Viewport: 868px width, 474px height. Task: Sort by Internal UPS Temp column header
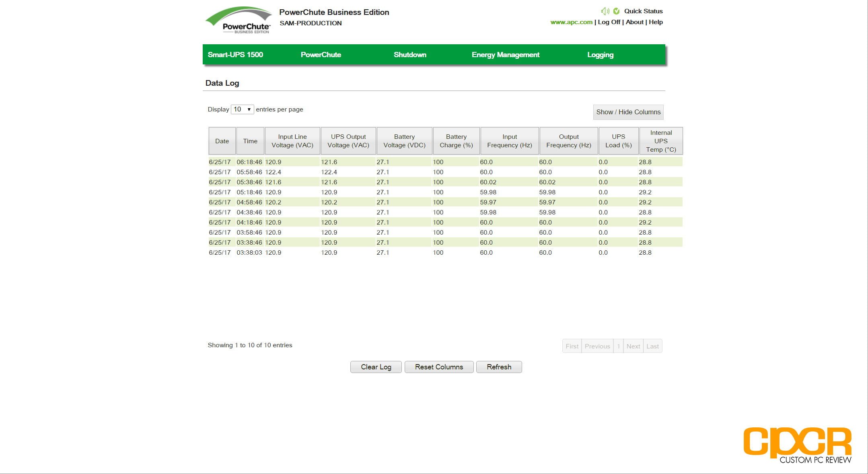(x=661, y=141)
